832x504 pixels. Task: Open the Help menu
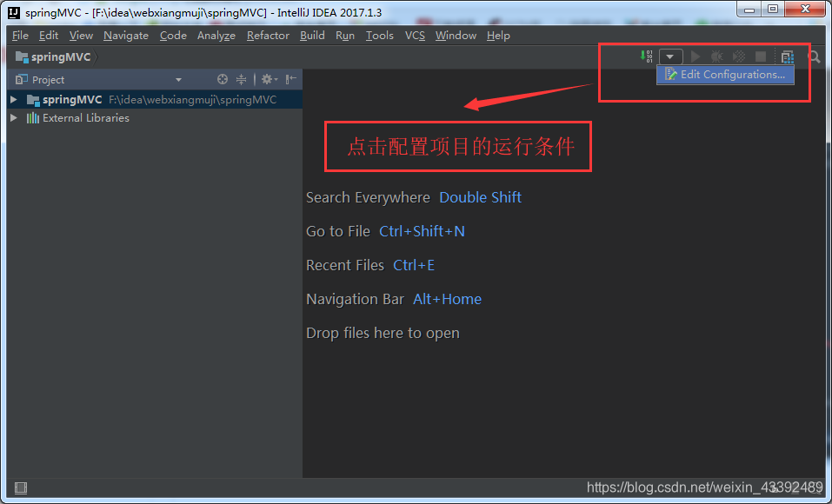(498, 36)
